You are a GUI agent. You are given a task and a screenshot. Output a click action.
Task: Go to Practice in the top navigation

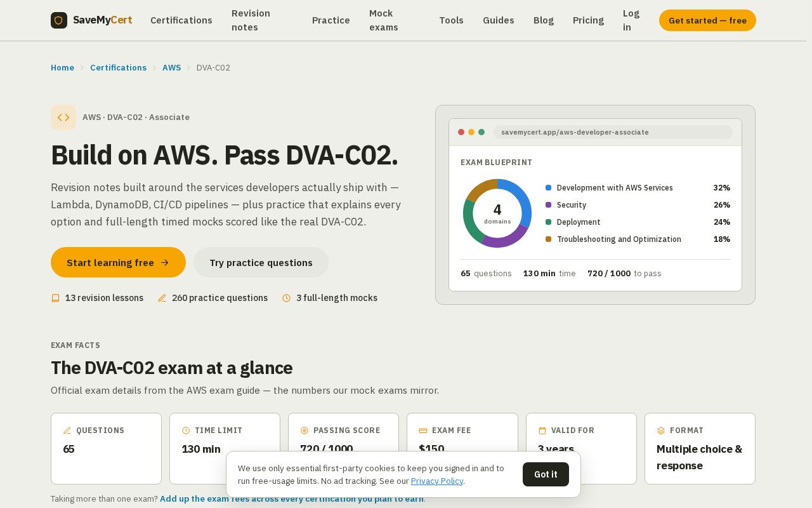point(331,20)
